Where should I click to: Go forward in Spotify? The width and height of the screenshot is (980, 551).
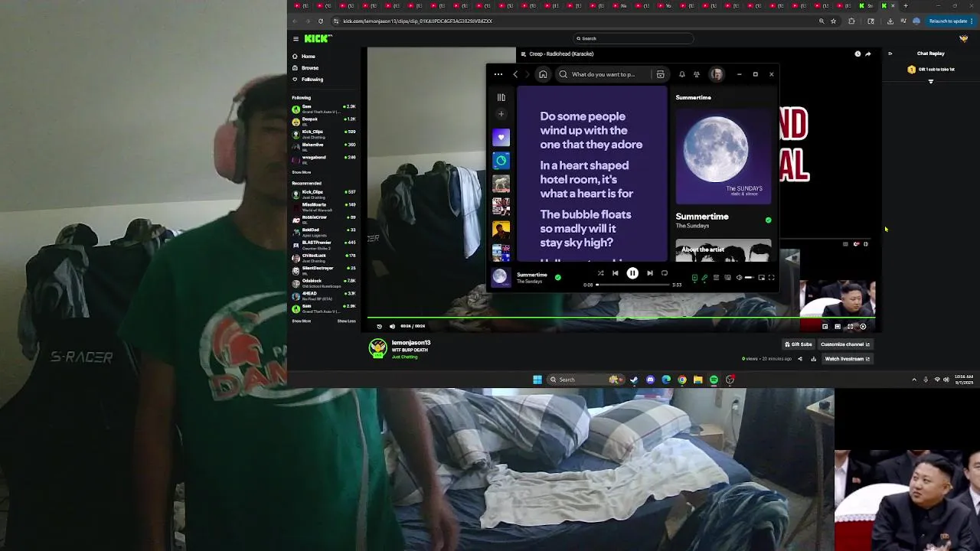pyautogui.click(x=527, y=74)
